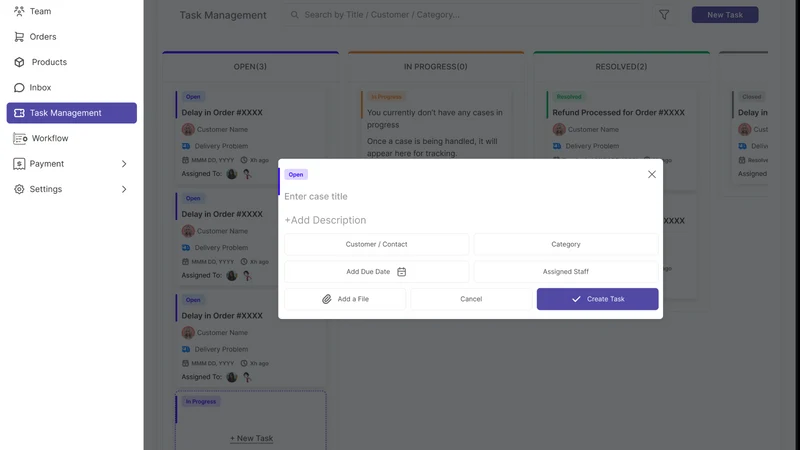The width and height of the screenshot is (800, 450).
Task: Open the Inbox section
Action: [71, 87]
